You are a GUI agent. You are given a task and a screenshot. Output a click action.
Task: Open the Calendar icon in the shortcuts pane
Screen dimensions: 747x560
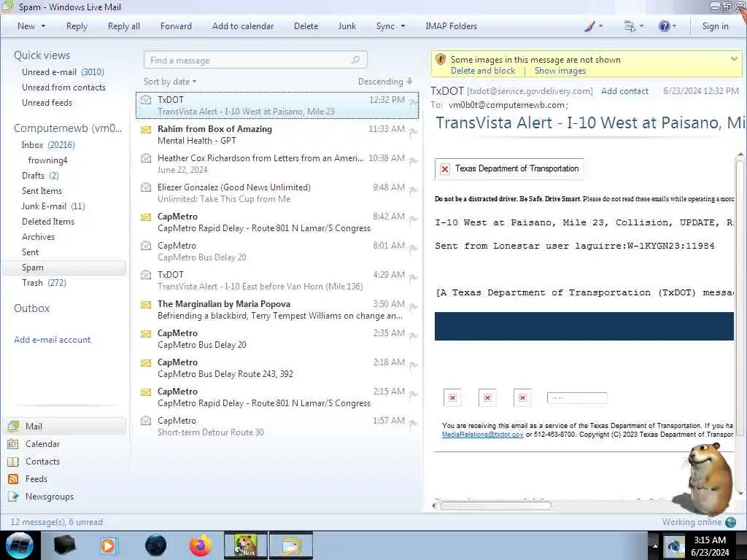click(x=13, y=444)
